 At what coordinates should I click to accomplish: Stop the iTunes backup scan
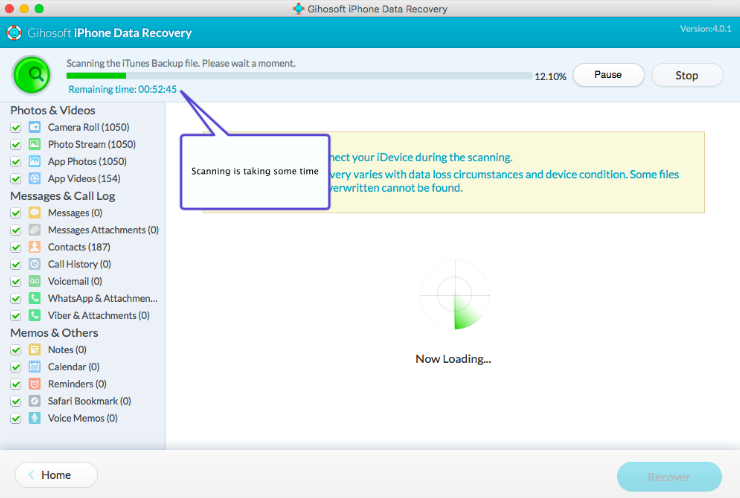[687, 75]
